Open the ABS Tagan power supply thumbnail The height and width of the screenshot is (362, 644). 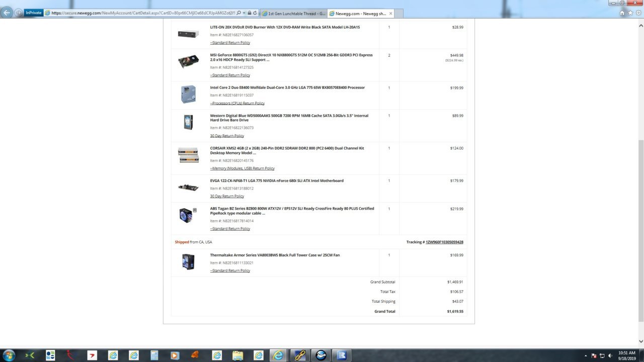(188, 215)
